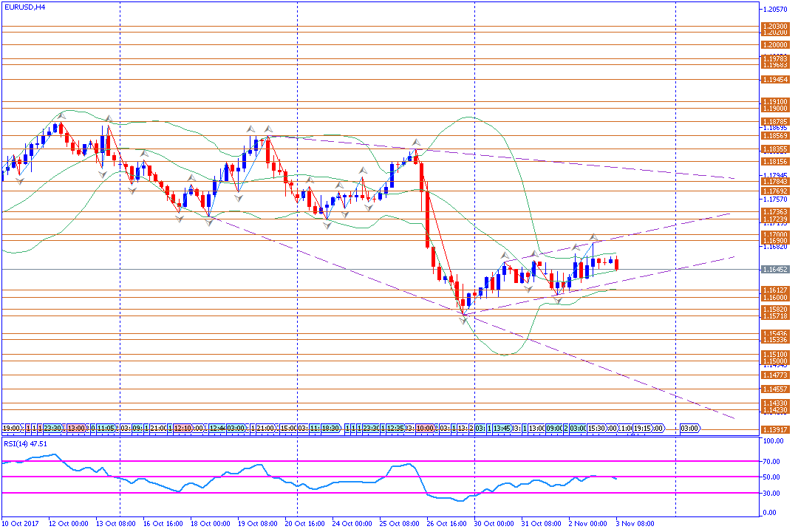Select the 1.18156 price level label

(775, 161)
